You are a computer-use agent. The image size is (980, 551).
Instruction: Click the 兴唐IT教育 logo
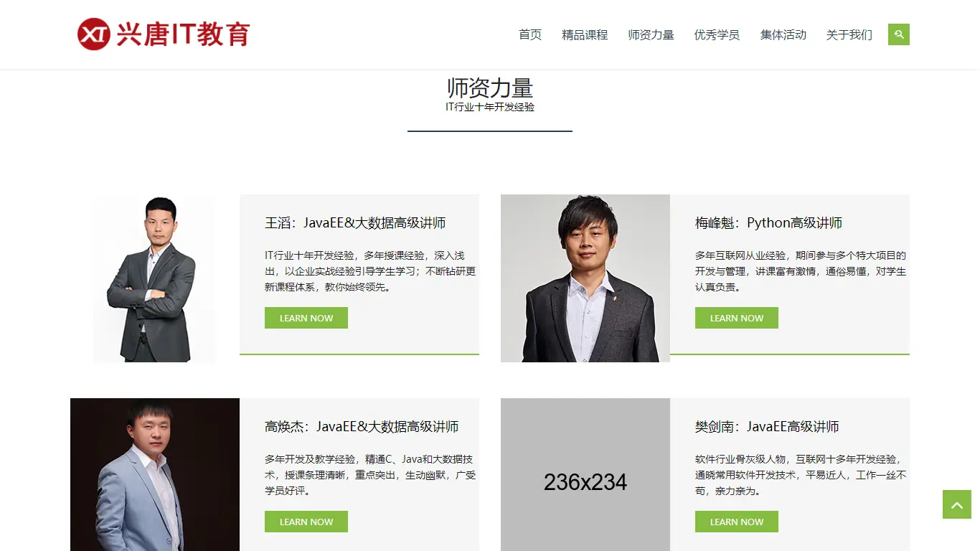pyautogui.click(x=164, y=34)
